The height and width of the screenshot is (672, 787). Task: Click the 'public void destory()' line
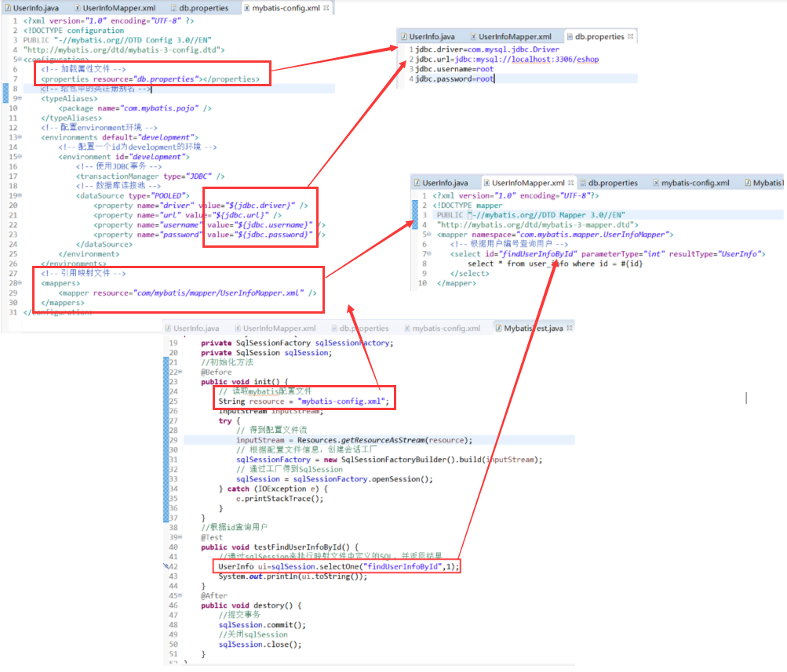click(x=251, y=606)
